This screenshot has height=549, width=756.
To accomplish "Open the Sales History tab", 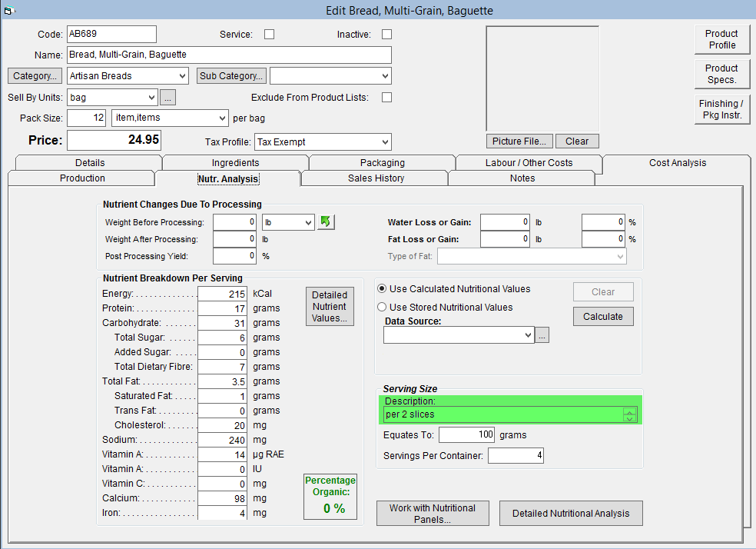I will pyautogui.click(x=376, y=178).
